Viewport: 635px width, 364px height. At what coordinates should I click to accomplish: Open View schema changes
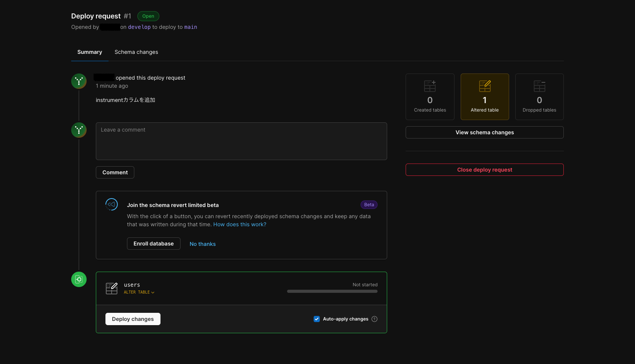(485, 132)
